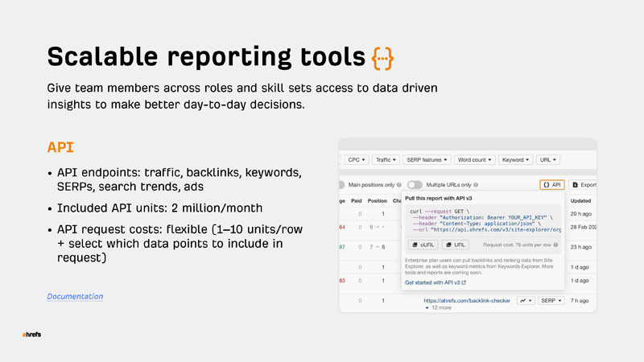Open Get started with API v3 link

tap(436, 282)
